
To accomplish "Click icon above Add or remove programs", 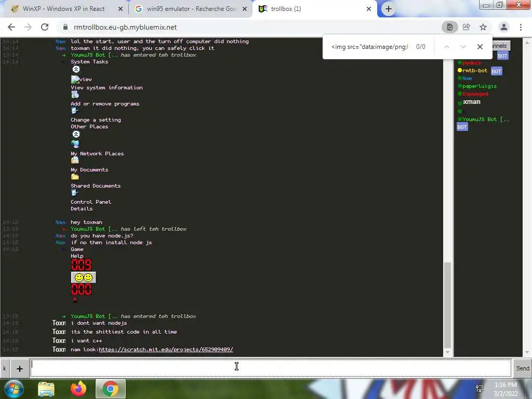I will [75, 95].
